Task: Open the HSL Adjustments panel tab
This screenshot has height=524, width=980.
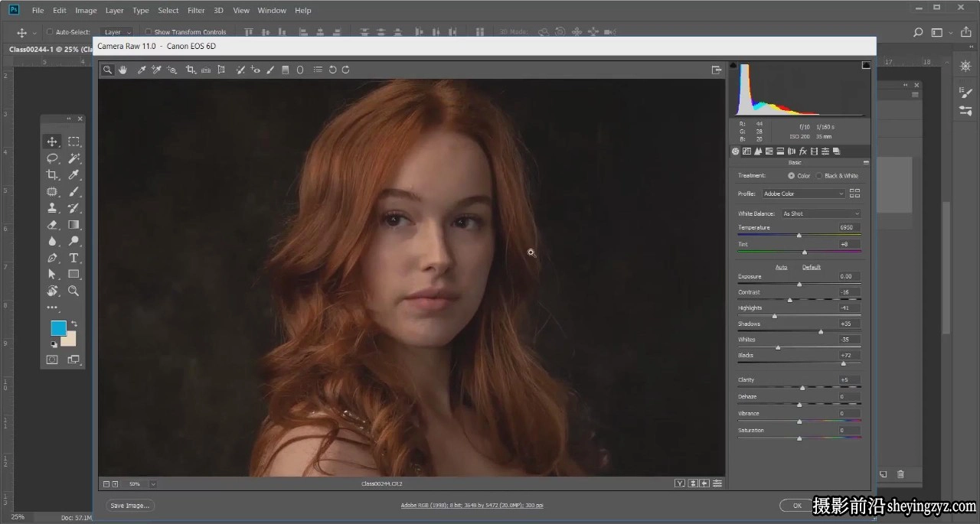Action: click(769, 151)
